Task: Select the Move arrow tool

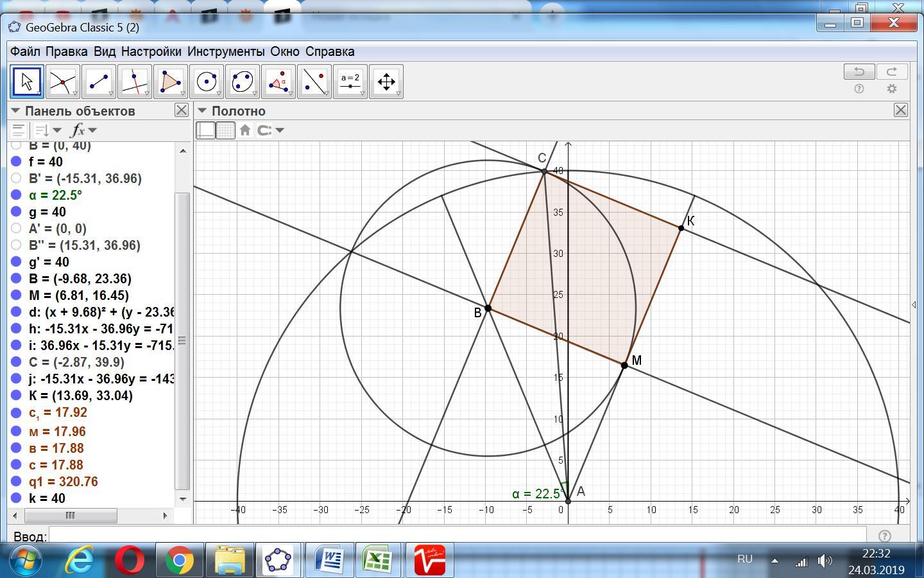Action: point(27,82)
